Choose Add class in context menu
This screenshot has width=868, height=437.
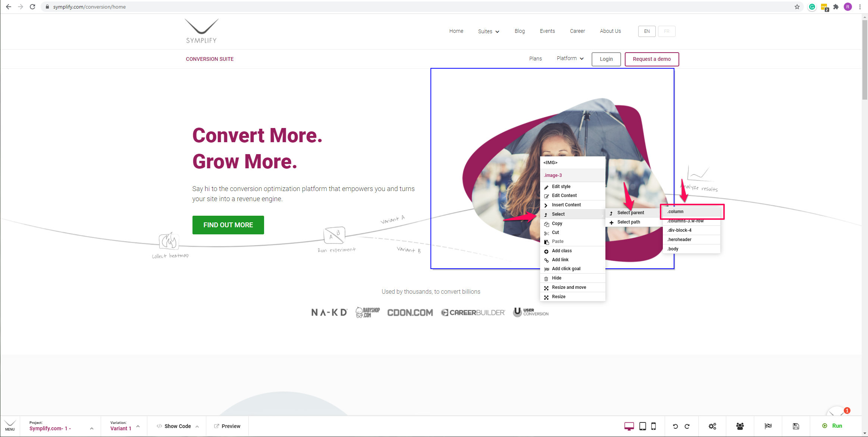point(573,251)
